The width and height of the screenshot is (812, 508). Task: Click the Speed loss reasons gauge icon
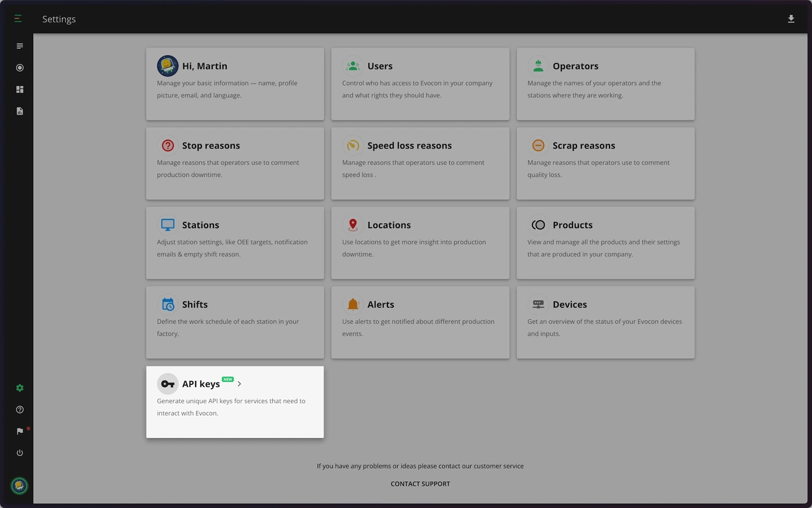[353, 145]
